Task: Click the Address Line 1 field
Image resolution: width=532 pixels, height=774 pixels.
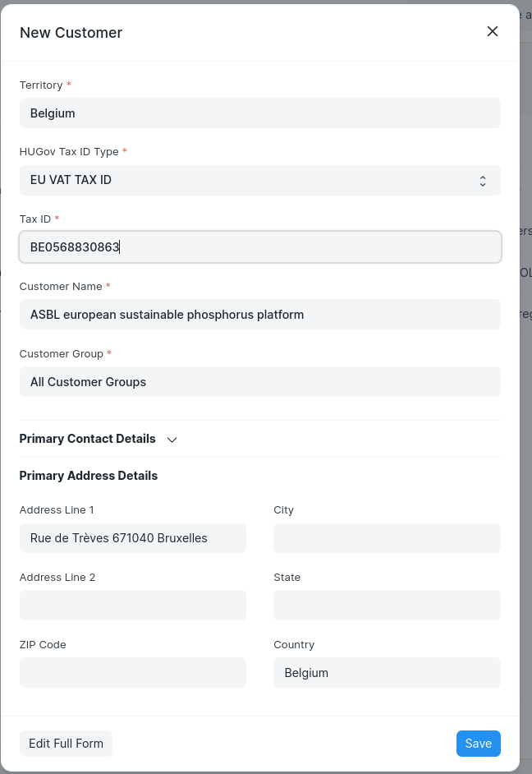Action: (132, 537)
